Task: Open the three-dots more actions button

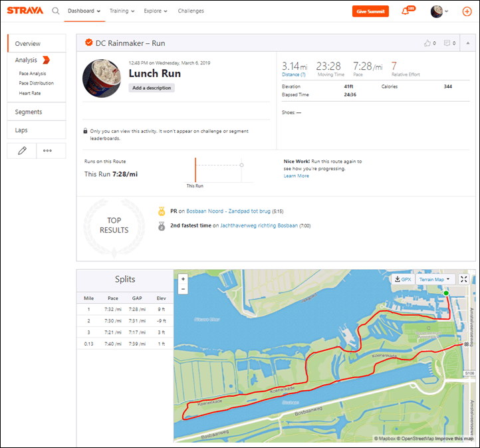Action: coord(47,151)
